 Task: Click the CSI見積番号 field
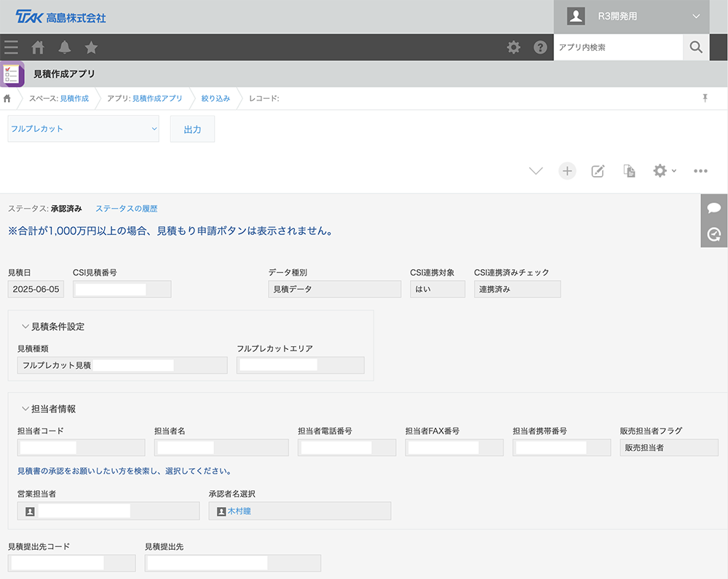coord(122,289)
